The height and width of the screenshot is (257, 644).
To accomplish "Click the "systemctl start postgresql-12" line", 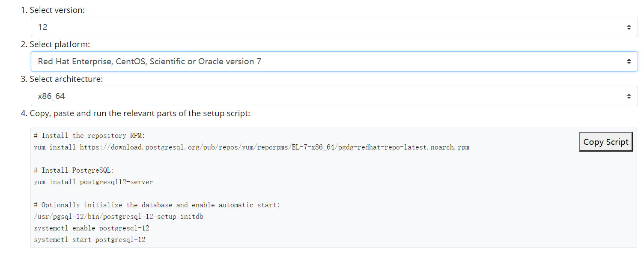I will [x=89, y=240].
